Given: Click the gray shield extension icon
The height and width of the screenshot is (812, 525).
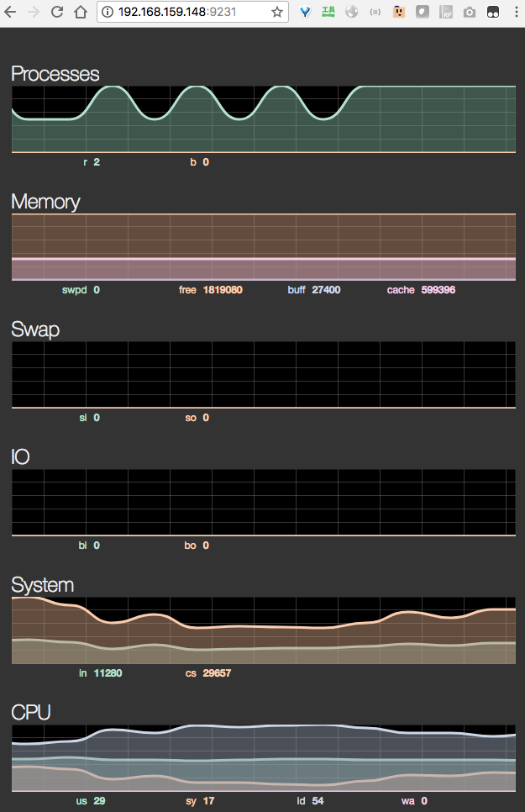Looking at the screenshot, I should (x=423, y=13).
